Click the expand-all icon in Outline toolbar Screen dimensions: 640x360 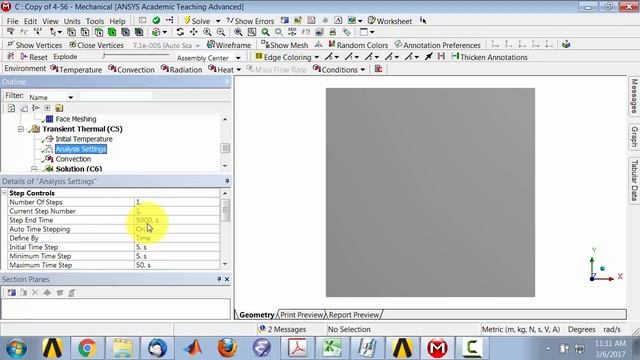click(x=47, y=108)
